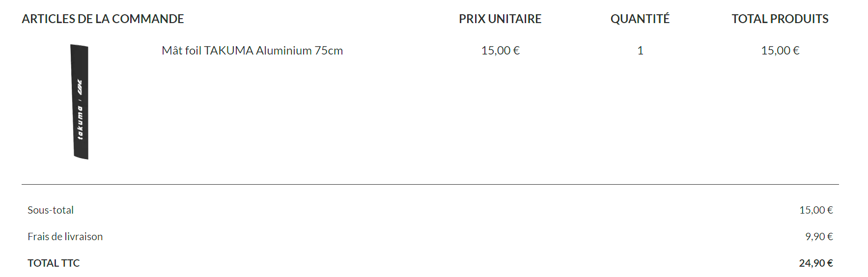Open the Mât foil TAKUMA Aluminium 75cm link
This screenshot has width=868, height=277.
tap(252, 51)
